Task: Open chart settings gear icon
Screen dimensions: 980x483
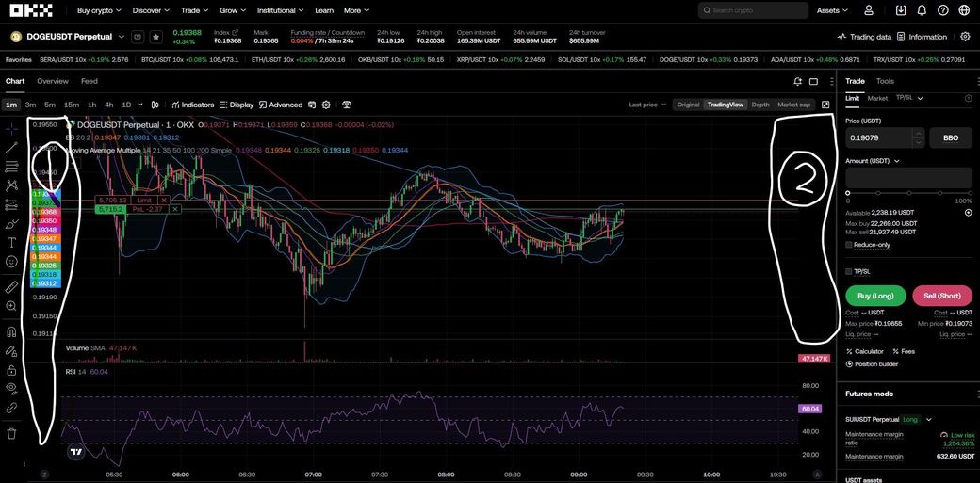Action: pyautogui.click(x=326, y=105)
